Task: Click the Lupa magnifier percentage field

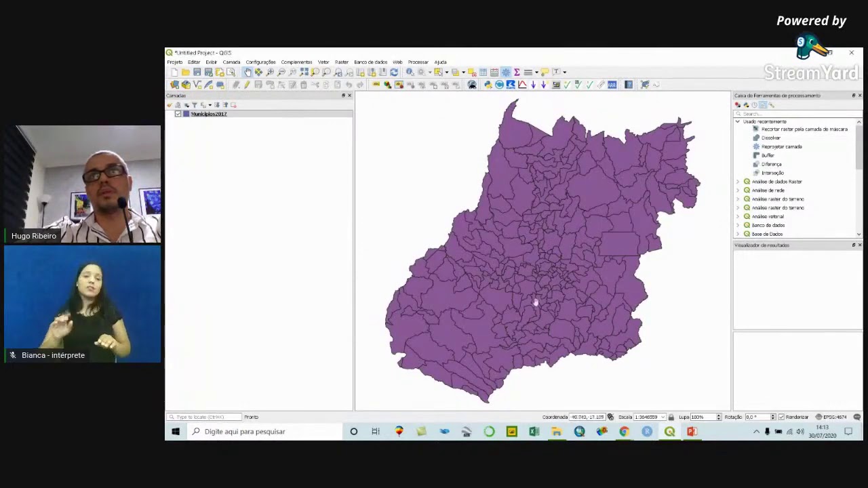Action: pos(705,417)
